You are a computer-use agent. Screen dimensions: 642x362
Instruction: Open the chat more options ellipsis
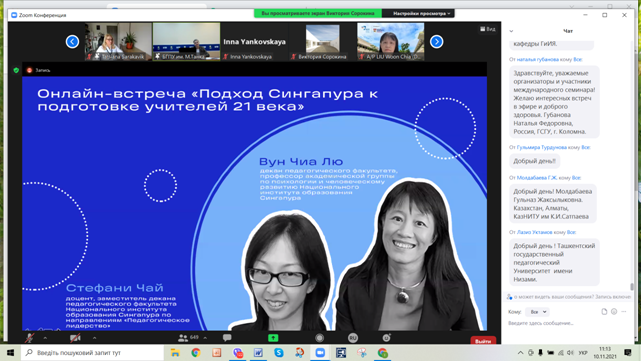coord(624,312)
